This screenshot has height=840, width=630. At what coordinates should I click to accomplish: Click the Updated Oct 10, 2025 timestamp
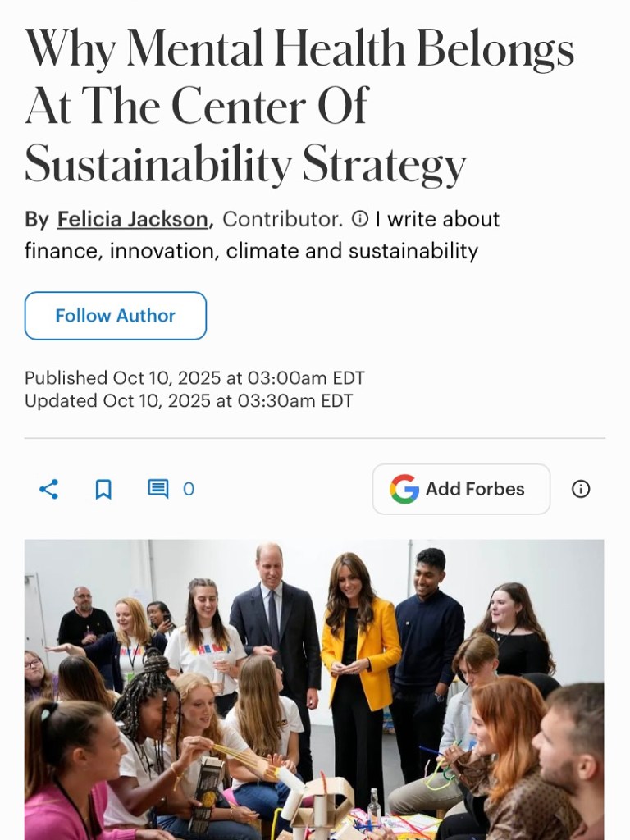click(x=189, y=401)
